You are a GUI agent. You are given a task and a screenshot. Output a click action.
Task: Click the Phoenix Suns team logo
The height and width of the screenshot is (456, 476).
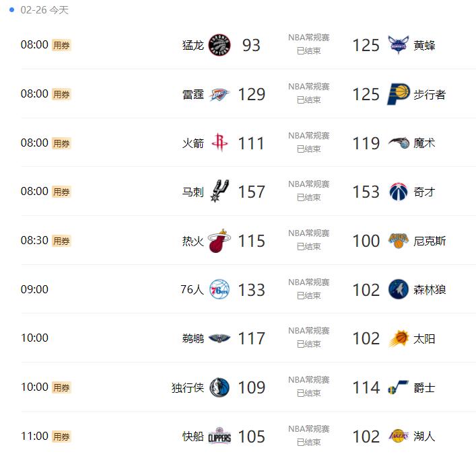tap(399, 338)
